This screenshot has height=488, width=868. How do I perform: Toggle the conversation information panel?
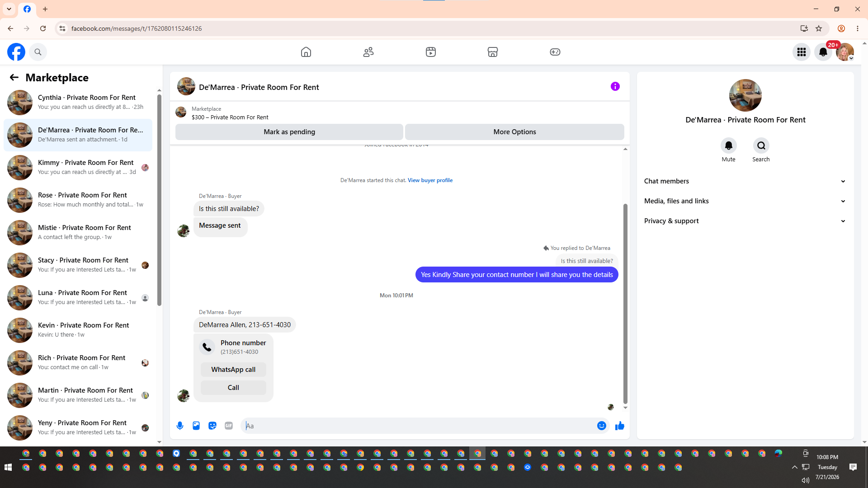(x=615, y=86)
